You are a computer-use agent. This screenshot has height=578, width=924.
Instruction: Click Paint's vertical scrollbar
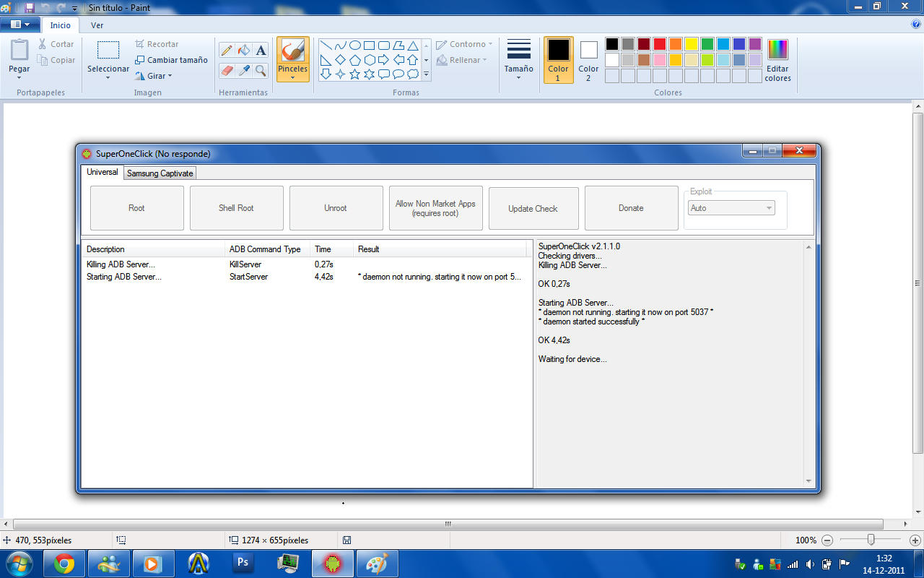point(918,282)
